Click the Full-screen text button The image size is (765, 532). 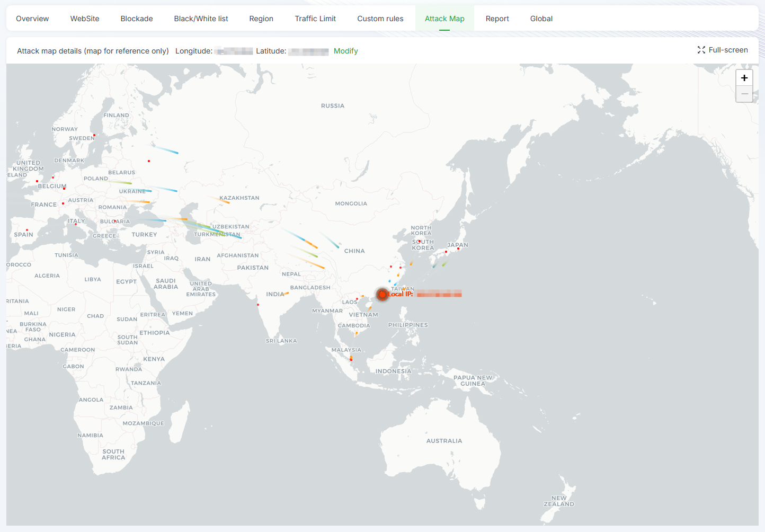click(x=728, y=50)
